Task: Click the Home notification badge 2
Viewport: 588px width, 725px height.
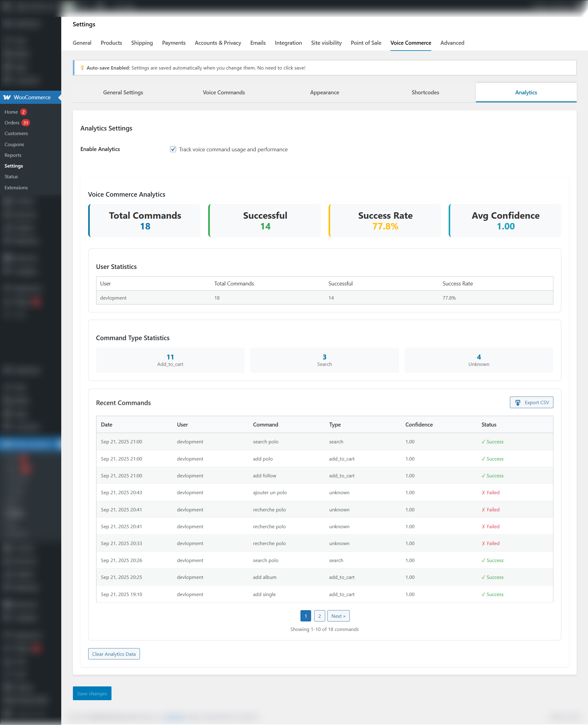Action: click(x=23, y=112)
